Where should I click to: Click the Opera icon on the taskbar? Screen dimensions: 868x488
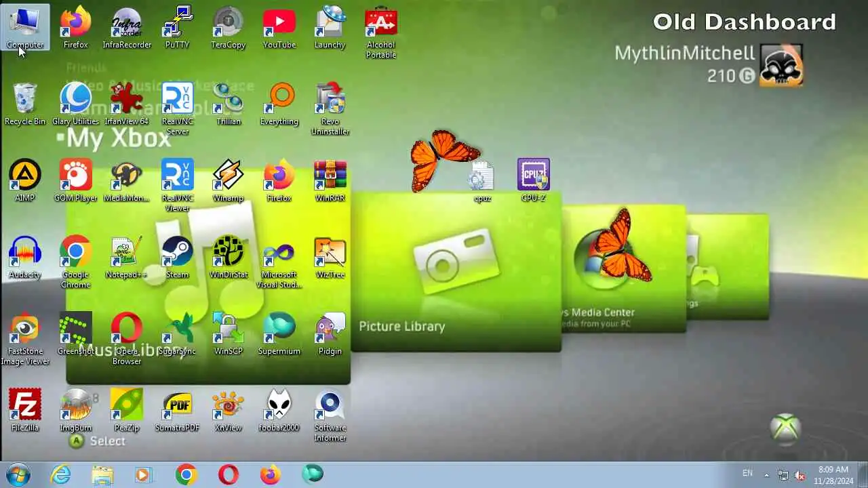point(229,474)
